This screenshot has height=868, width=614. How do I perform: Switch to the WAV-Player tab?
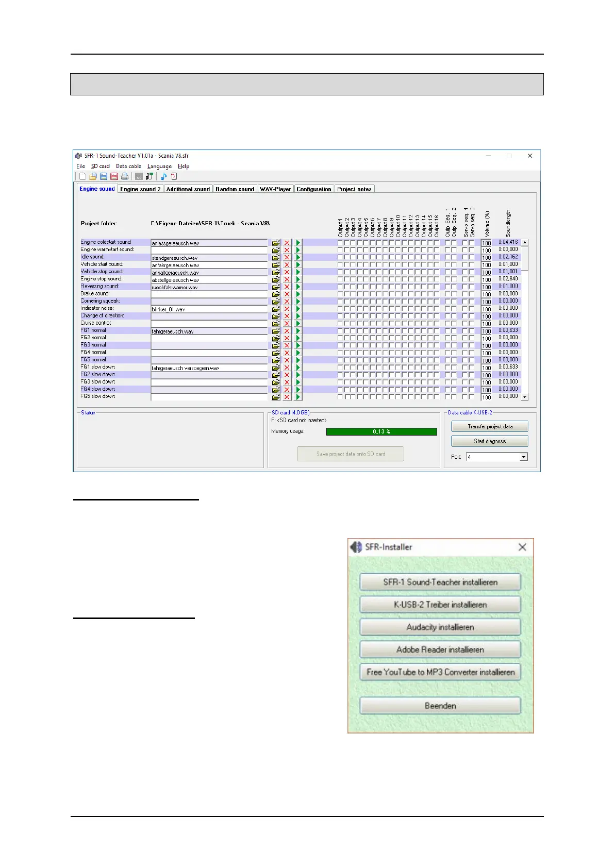(x=275, y=189)
